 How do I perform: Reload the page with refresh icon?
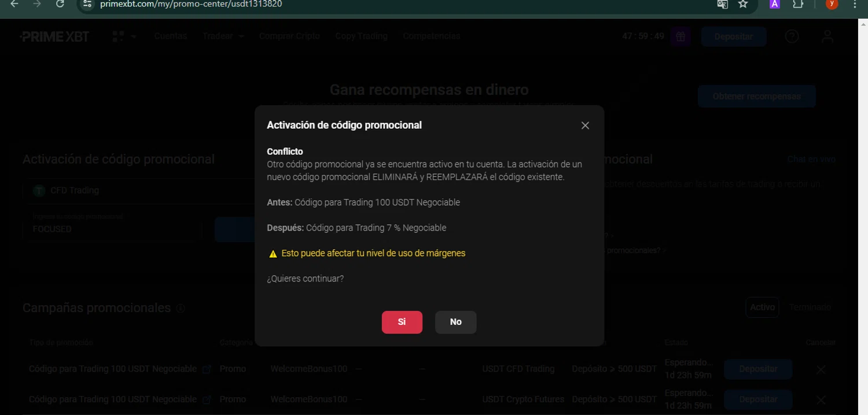[60, 4]
